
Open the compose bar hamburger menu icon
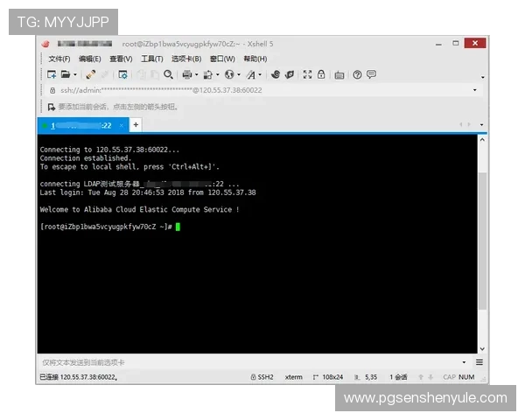pyautogui.click(x=479, y=362)
